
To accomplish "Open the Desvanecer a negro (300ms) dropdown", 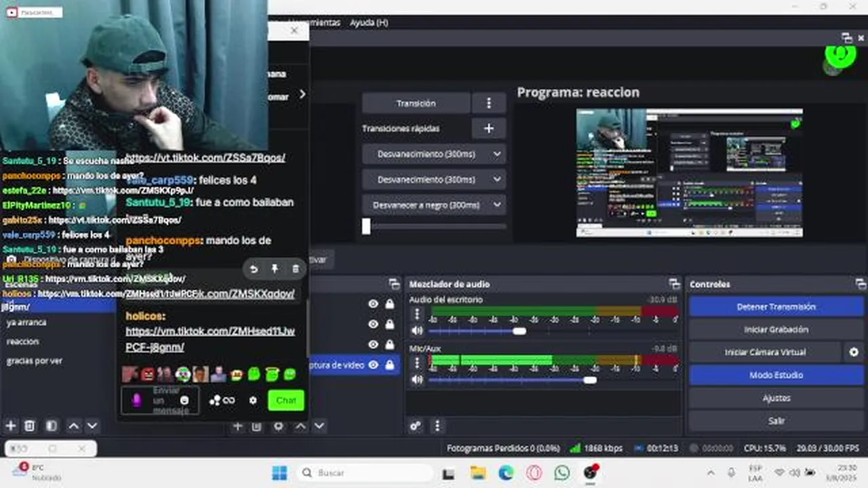I will (434, 205).
